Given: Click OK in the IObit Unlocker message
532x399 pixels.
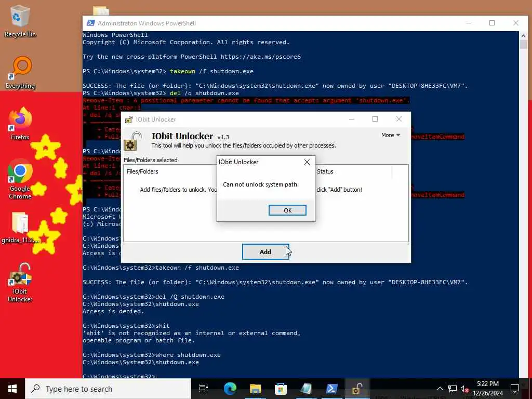Looking at the screenshot, I should click(x=287, y=210).
